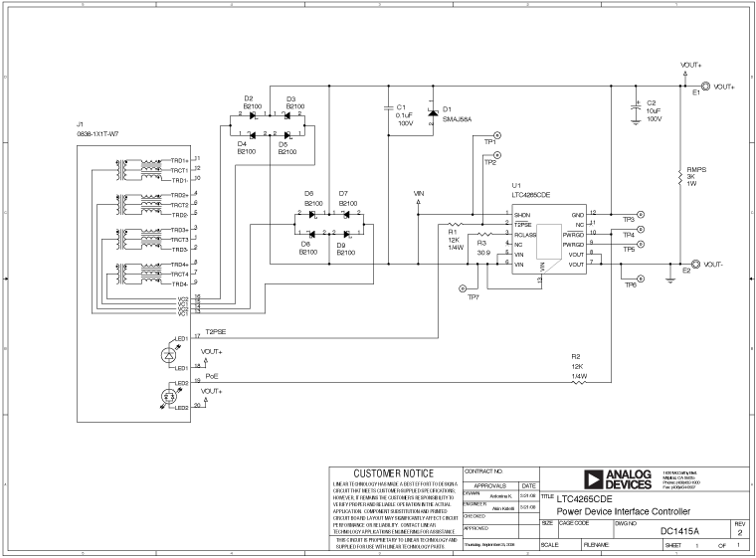Click the CONTRACT NO. field label

click(x=483, y=471)
